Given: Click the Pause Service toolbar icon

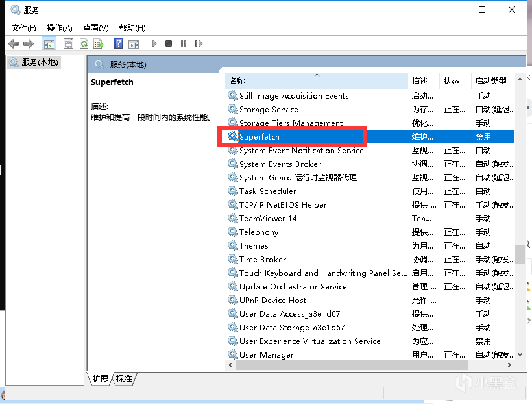Looking at the screenshot, I should (x=184, y=43).
